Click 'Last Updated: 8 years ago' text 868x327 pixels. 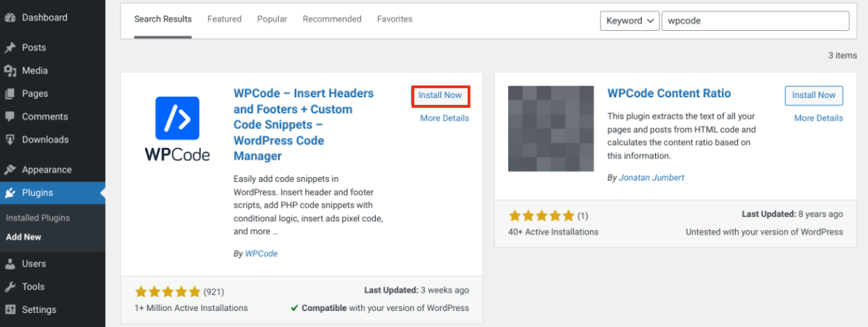click(792, 214)
